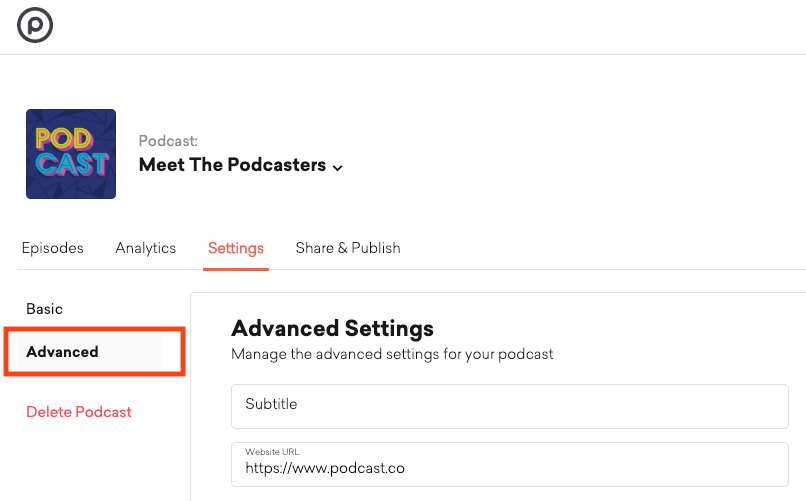Click the podcast cover artwork thumbnail
The height and width of the screenshot is (501, 806).
(x=71, y=154)
